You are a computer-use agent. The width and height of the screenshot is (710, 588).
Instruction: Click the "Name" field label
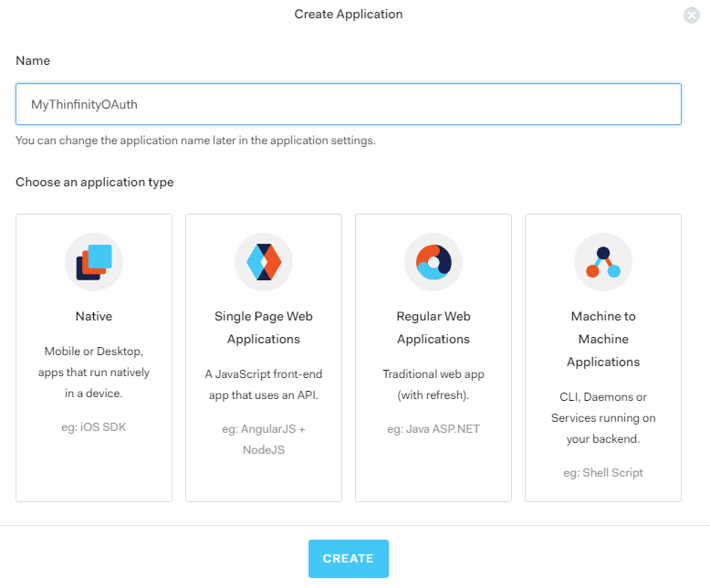[33, 60]
